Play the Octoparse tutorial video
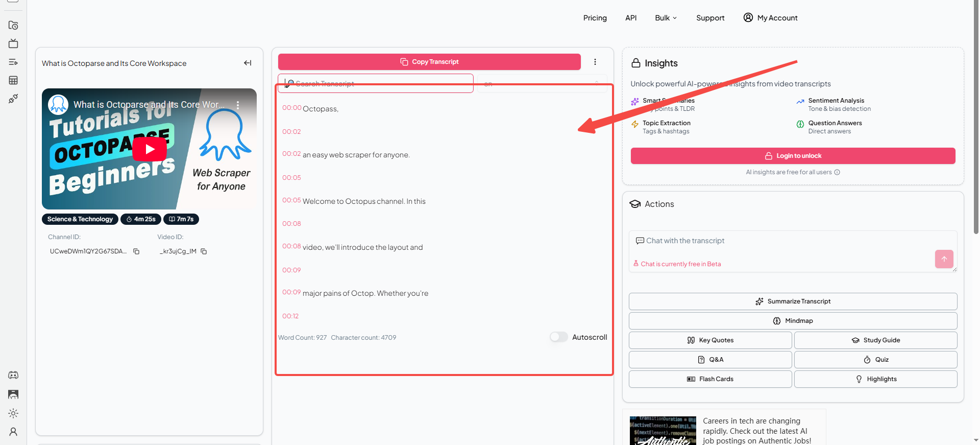The width and height of the screenshot is (980, 445). 150,149
